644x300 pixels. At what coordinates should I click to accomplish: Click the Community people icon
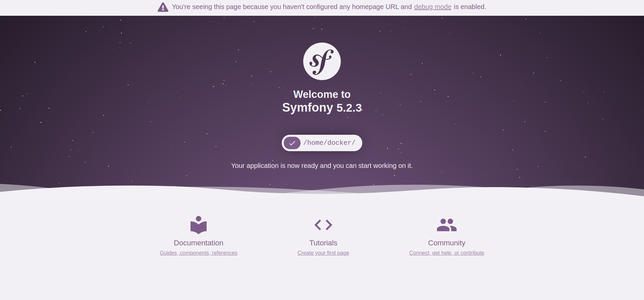[x=447, y=225]
